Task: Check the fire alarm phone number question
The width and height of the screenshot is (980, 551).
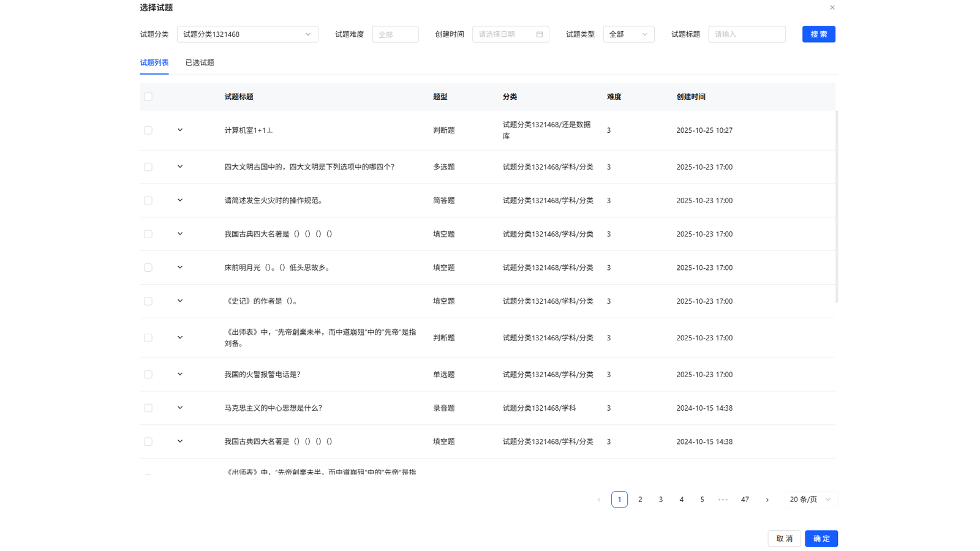Action: coord(148,374)
